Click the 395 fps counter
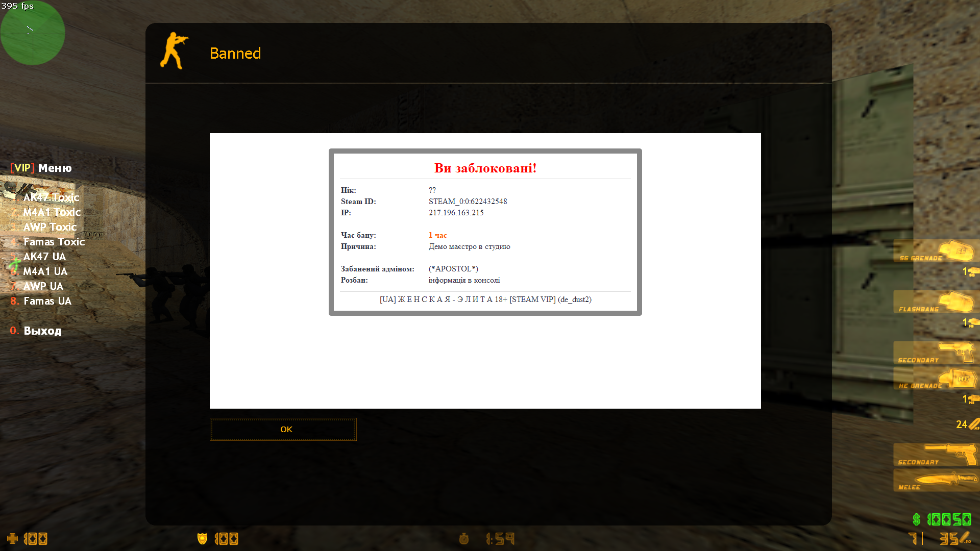 click(17, 6)
